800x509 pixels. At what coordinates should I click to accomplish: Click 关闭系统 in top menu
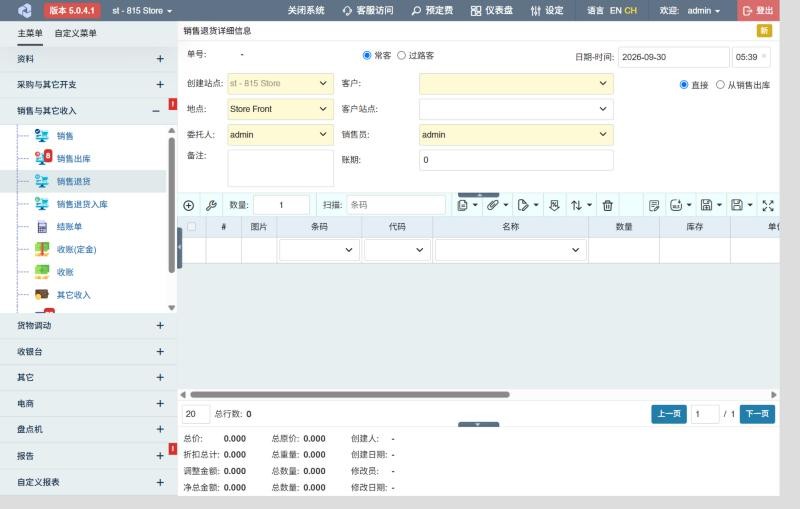tap(306, 11)
